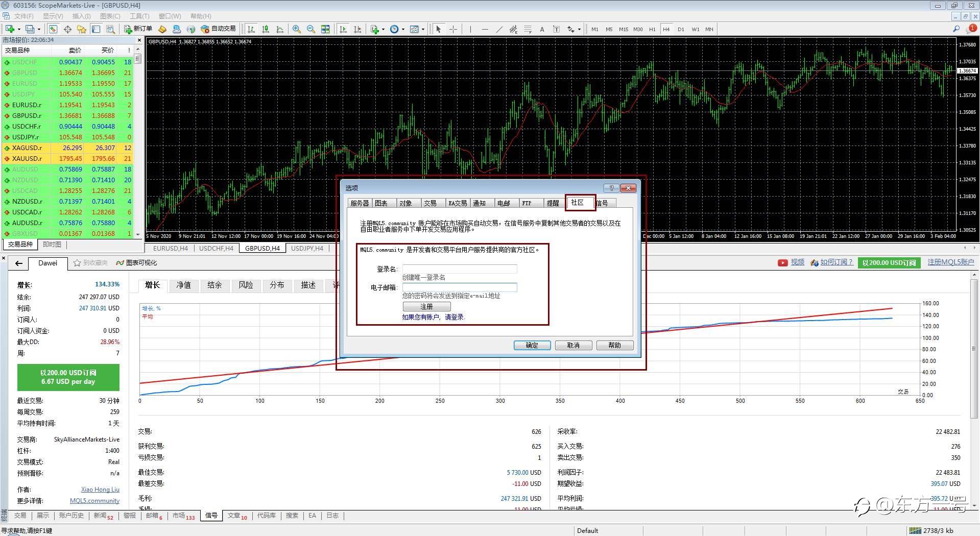Screen dimensions: 980x536
Task: Open the search magnifier in toolbar
Action: click(956, 29)
